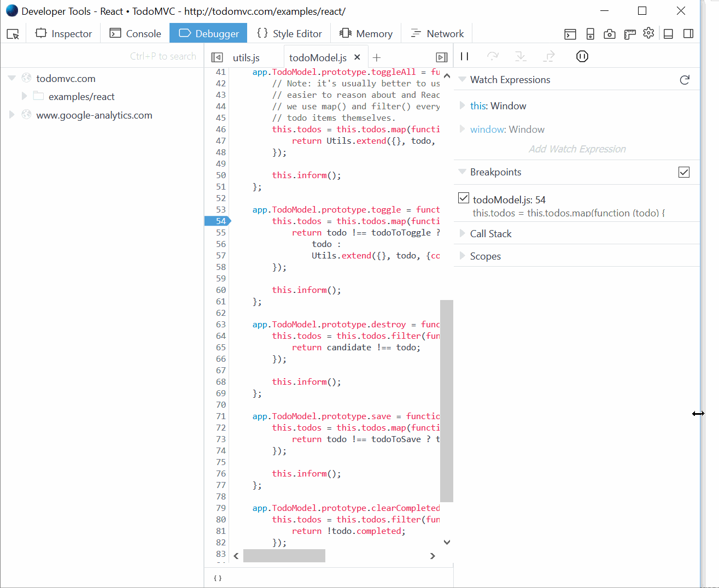Dock toolbox to bottom of browser
This screenshot has height=588, width=719.
(668, 34)
